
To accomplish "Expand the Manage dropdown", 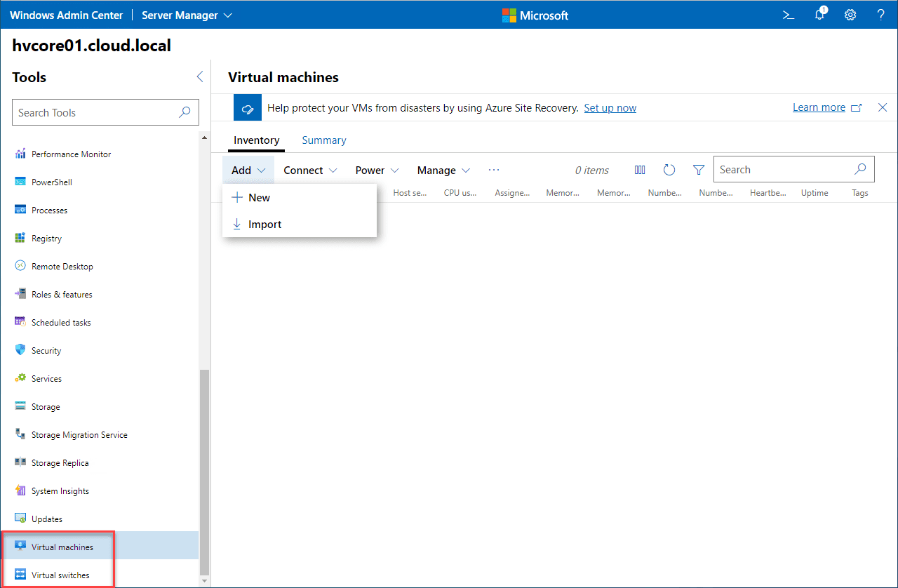I will (444, 171).
